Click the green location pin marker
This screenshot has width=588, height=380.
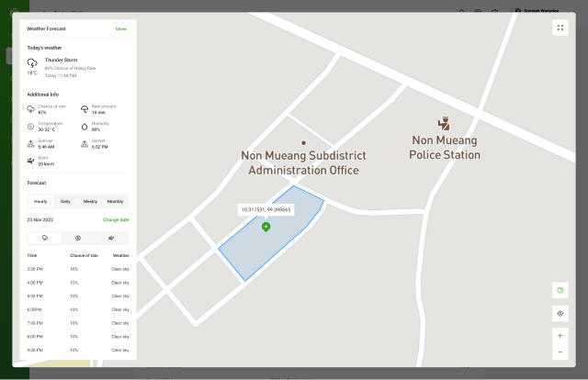click(266, 227)
